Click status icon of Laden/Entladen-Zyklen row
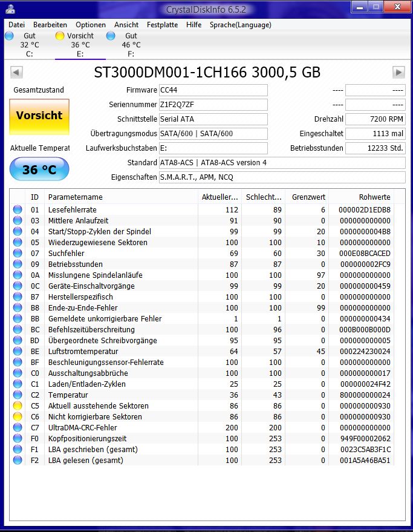The height and width of the screenshot is (532, 413). (18, 384)
